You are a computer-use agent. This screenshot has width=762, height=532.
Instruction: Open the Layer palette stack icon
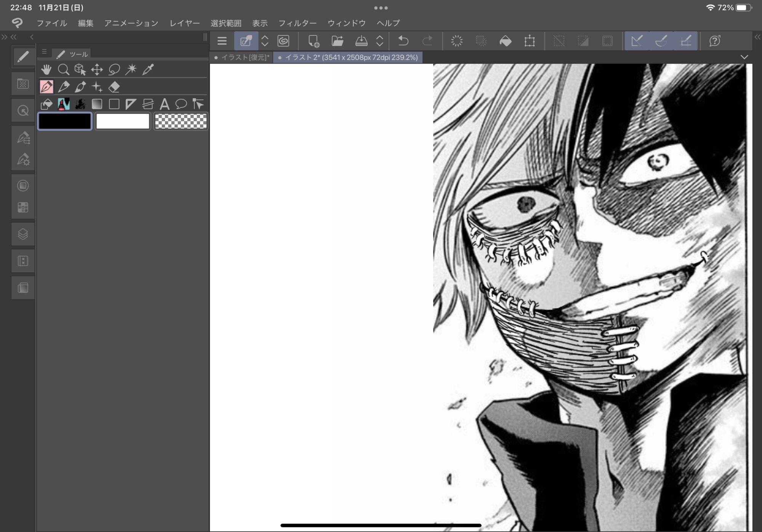(23, 234)
